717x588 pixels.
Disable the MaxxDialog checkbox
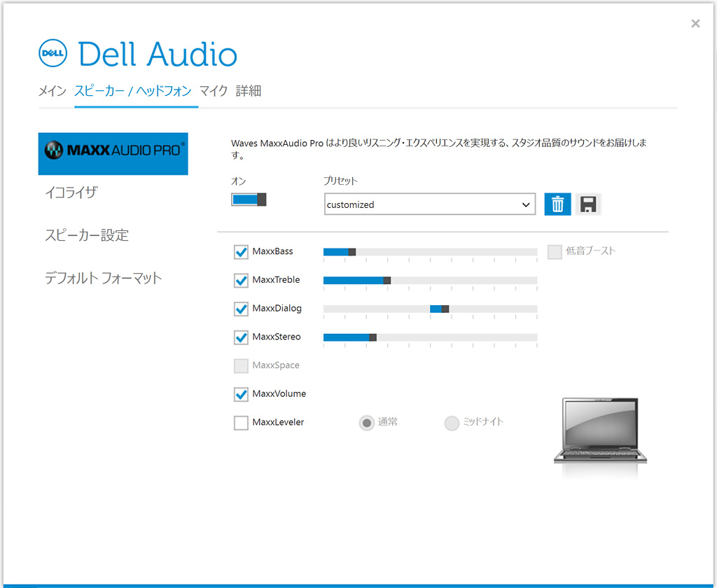[x=241, y=309]
